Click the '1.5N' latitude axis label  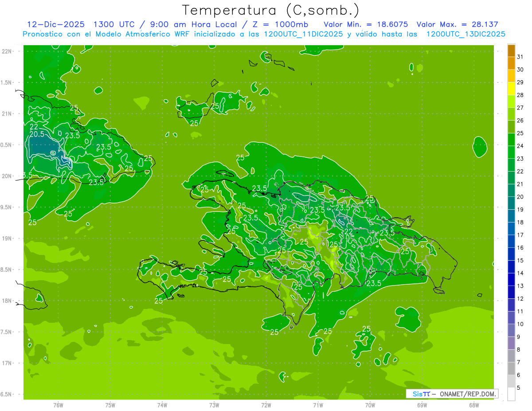(x=6, y=83)
